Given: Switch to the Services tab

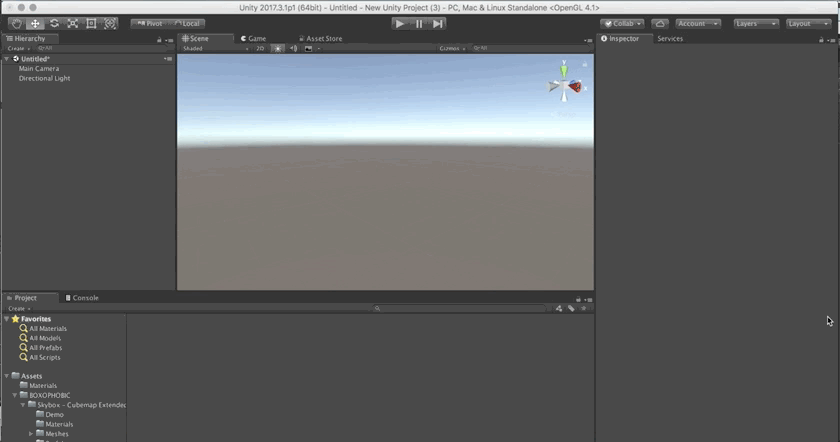Looking at the screenshot, I should [x=670, y=39].
